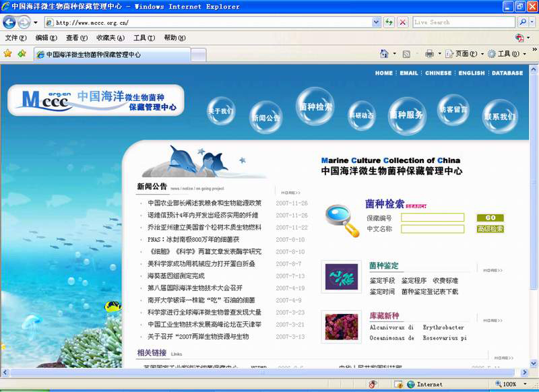This screenshot has height=392, width=539.
Task: Click the CHINESE language link
Action: [439, 73]
